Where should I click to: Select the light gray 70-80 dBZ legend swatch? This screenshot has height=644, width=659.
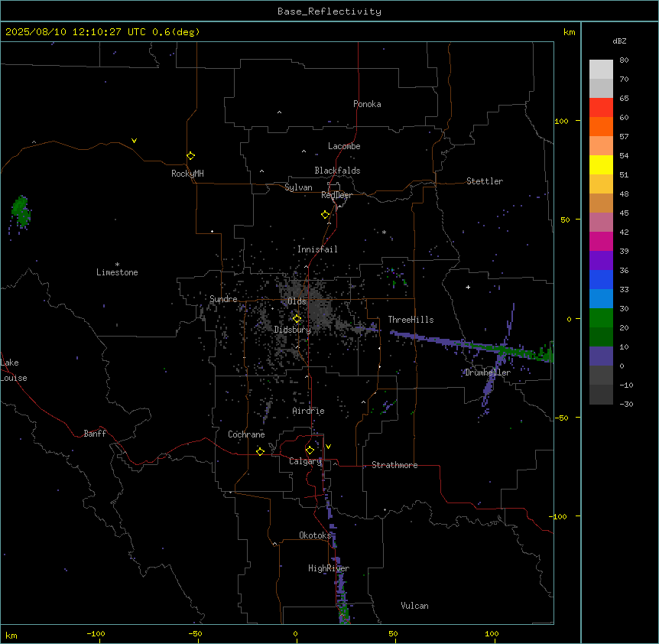601,70
